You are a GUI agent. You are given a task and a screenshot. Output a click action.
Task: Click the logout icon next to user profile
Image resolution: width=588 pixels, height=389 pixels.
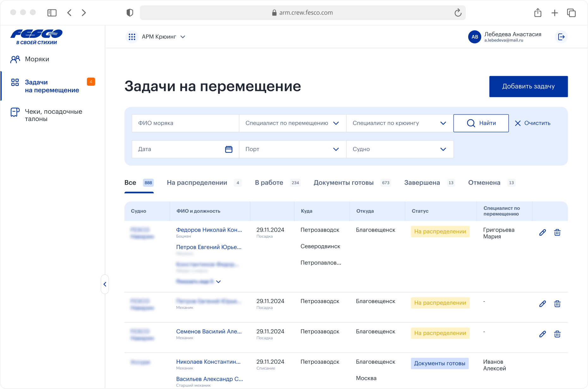(561, 37)
